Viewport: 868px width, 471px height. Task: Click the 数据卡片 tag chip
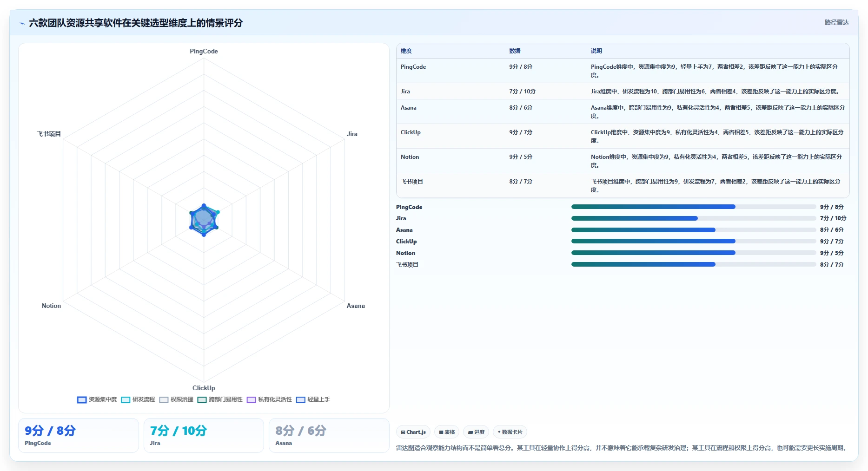pos(510,432)
